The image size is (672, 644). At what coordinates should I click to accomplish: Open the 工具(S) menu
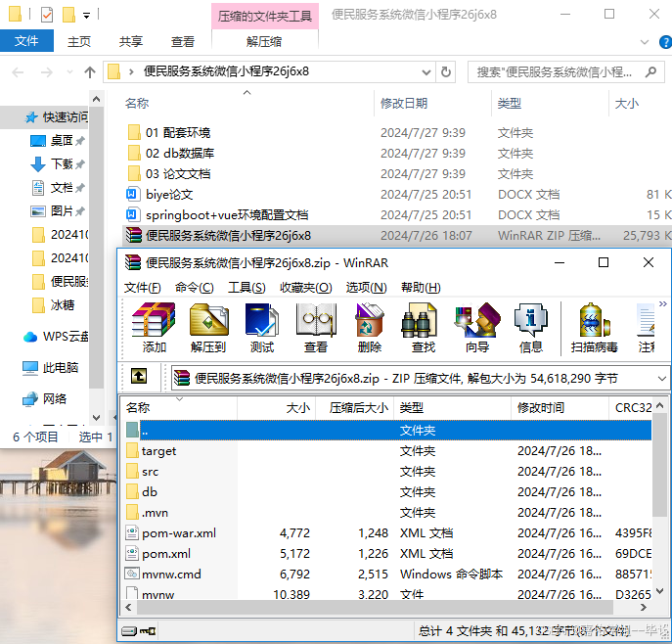(x=246, y=288)
